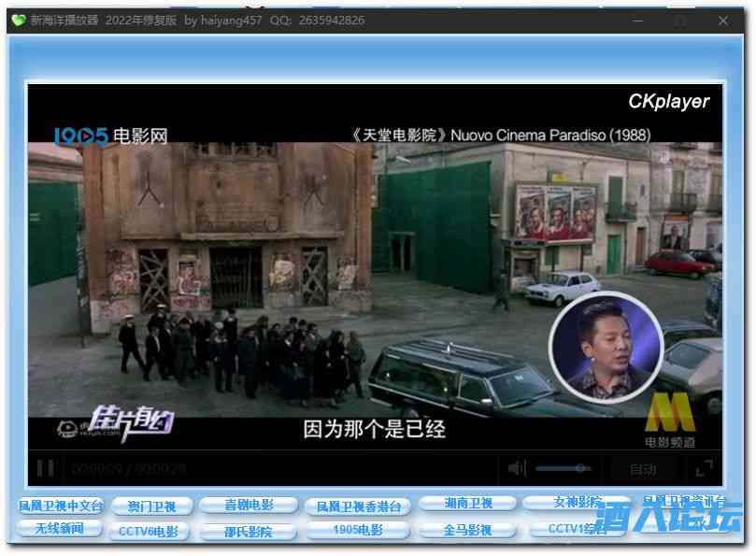
Task: Open 凤凰卫视资讯台 channel
Action: 685,502
